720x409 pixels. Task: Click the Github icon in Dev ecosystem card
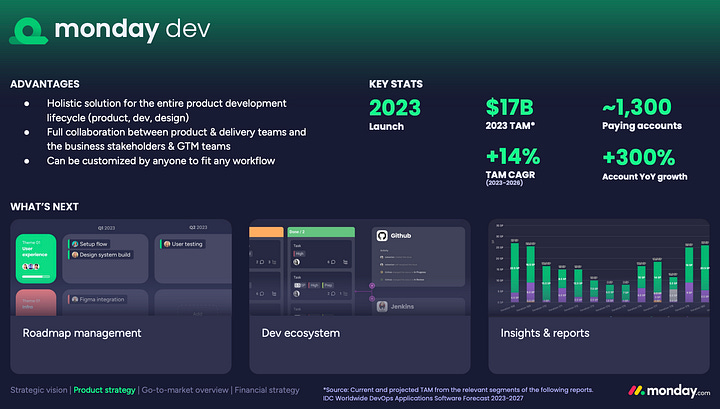tap(382, 235)
